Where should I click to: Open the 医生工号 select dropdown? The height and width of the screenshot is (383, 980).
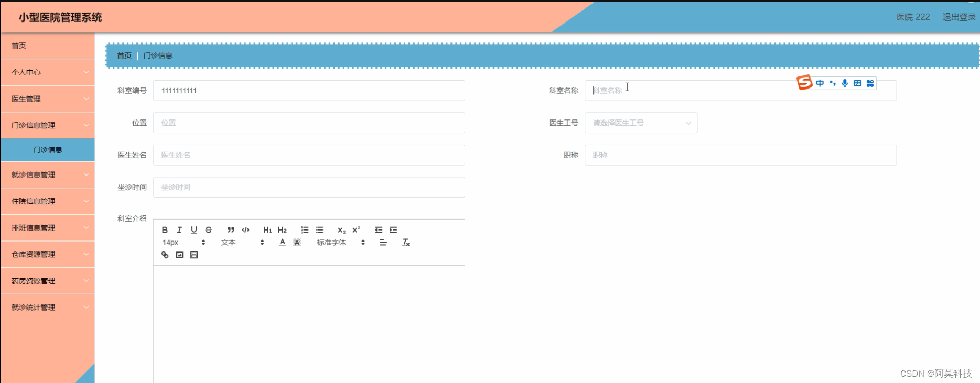[641, 123]
